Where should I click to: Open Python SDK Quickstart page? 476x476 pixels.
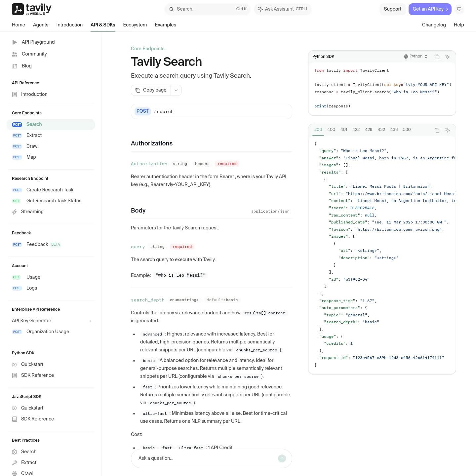(51, 364)
